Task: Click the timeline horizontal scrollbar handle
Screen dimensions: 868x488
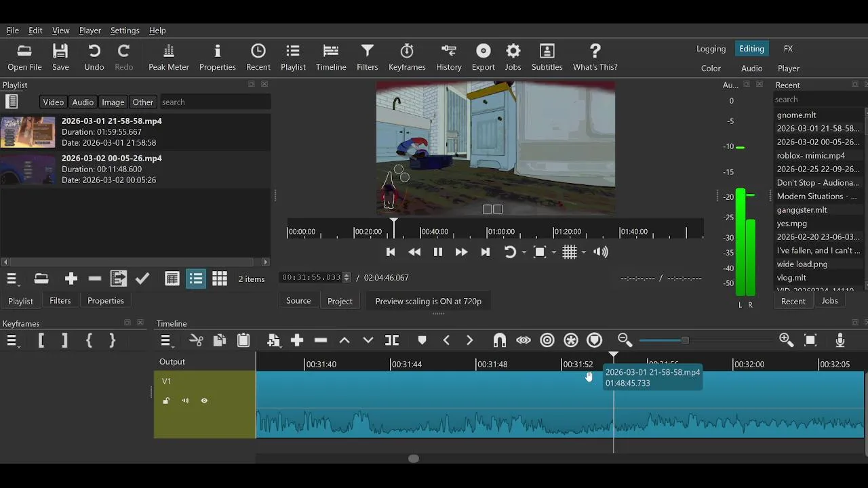Action: pos(414,459)
